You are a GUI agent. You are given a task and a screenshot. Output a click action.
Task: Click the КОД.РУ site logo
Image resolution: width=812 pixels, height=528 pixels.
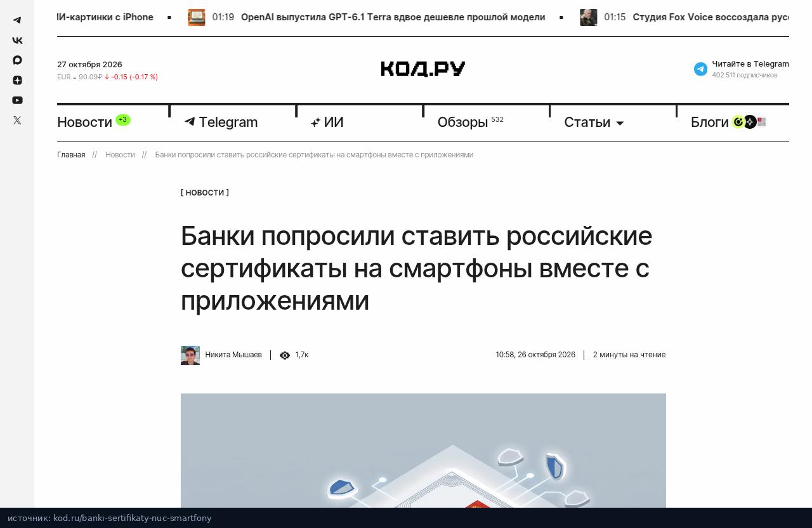(423, 69)
